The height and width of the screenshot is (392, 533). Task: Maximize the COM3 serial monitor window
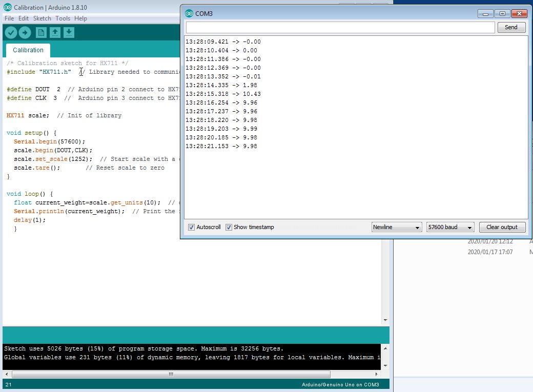[x=502, y=14]
